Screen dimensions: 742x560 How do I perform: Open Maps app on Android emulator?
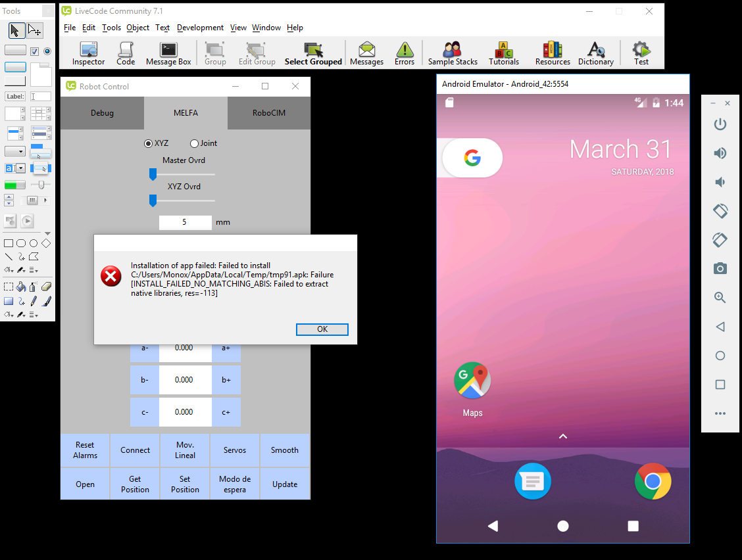click(472, 390)
